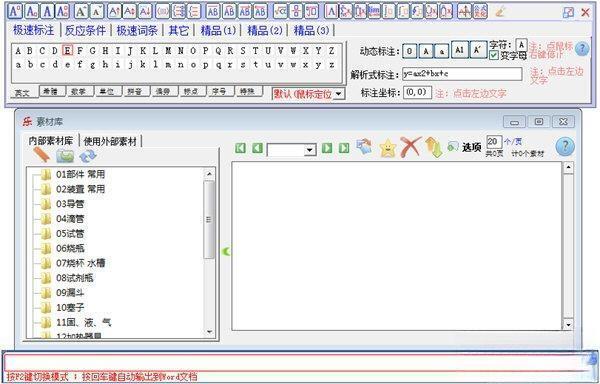Select the 11固、液、气 folder

tap(83, 322)
